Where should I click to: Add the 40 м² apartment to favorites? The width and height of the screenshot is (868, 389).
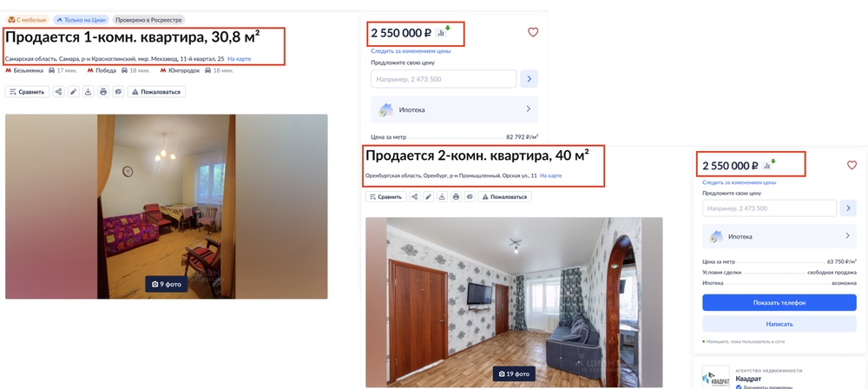pos(852,165)
